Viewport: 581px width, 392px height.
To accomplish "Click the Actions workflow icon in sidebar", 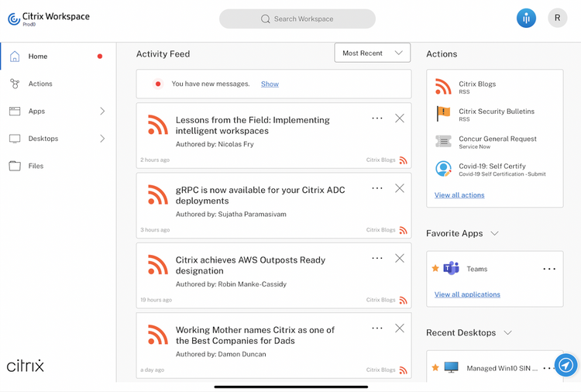I will (15, 84).
